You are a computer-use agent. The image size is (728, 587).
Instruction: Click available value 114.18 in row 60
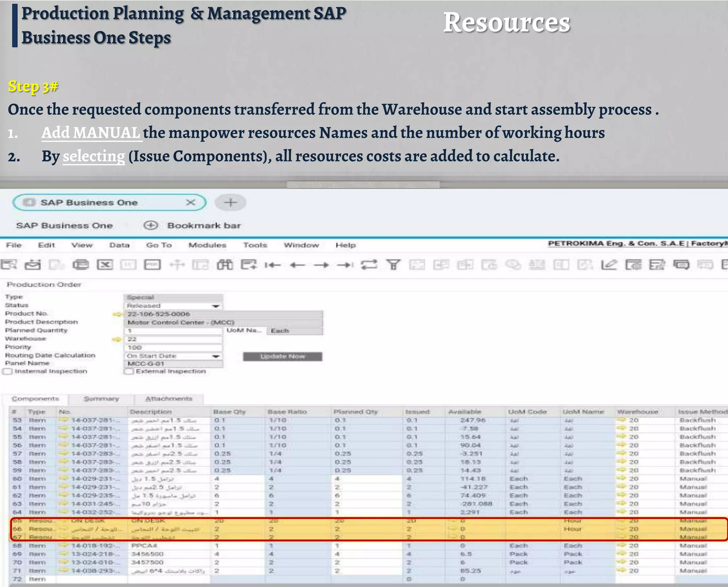click(476, 479)
